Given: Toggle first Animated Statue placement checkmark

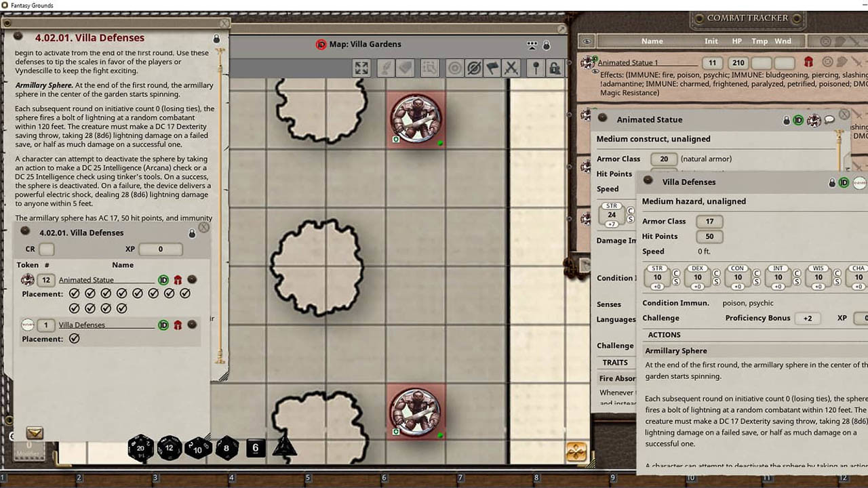Looking at the screenshot, I should click(x=75, y=293).
